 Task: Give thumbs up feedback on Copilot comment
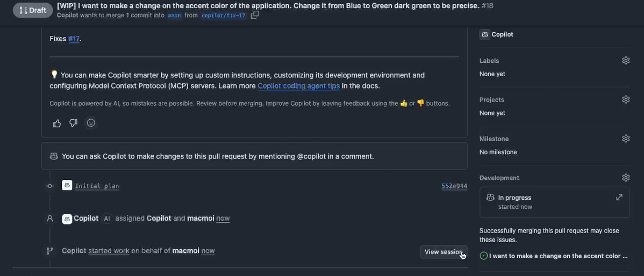56,123
